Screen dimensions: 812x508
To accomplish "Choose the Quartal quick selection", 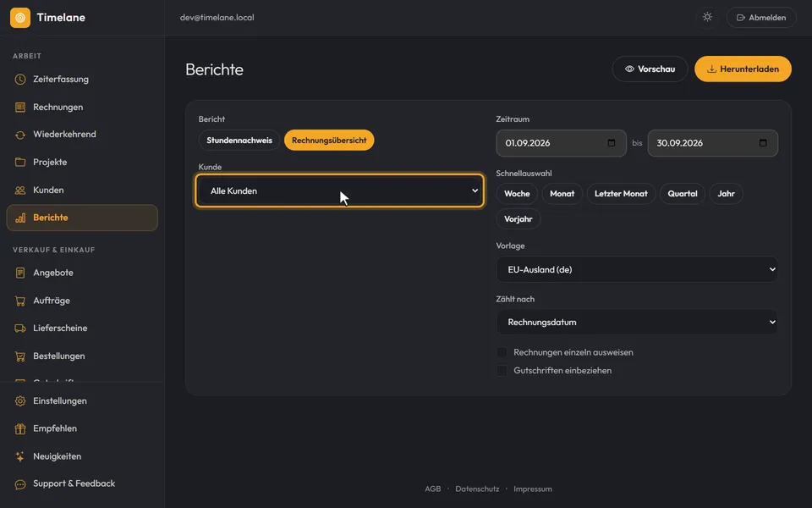I will point(683,194).
